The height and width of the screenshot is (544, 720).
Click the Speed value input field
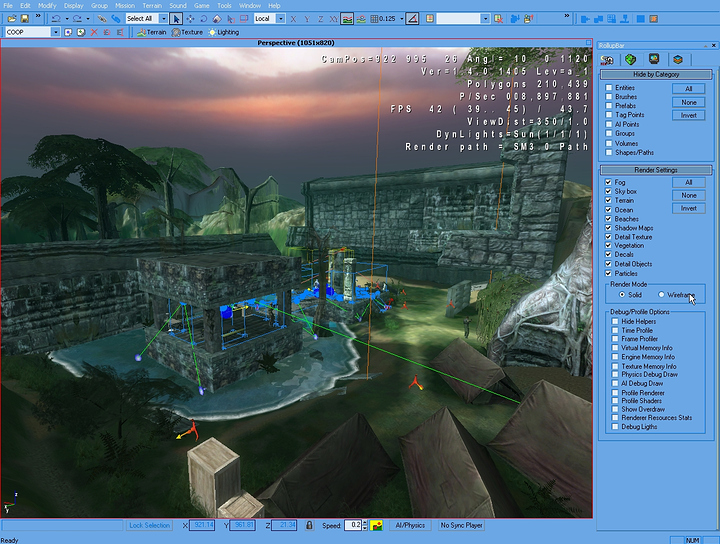pyautogui.click(x=353, y=525)
